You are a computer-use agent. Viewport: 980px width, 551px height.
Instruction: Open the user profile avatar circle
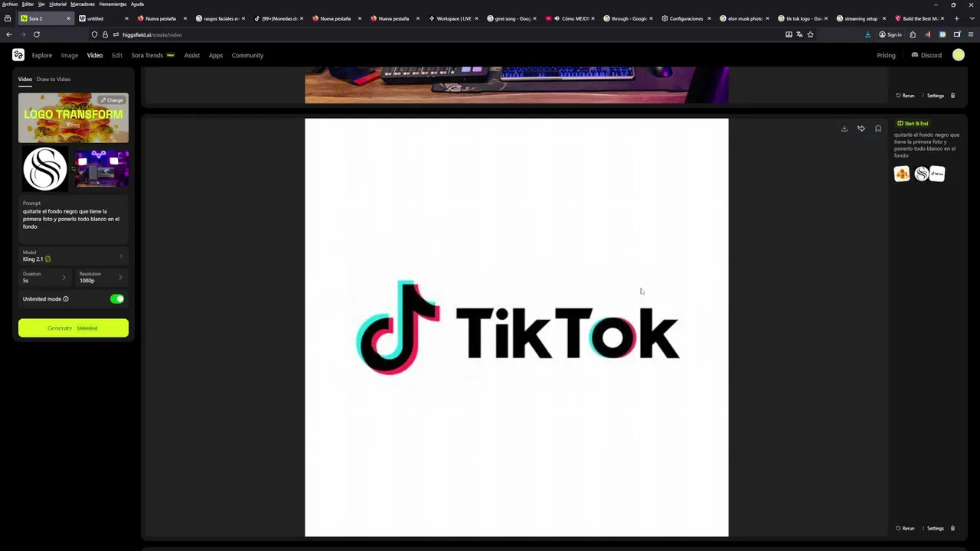(x=959, y=55)
